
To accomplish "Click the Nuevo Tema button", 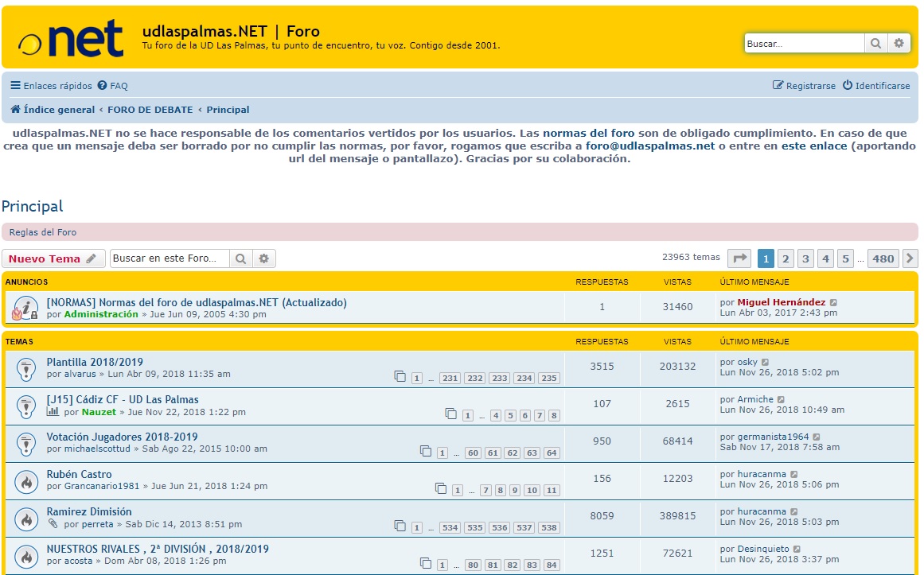I will pyautogui.click(x=53, y=258).
